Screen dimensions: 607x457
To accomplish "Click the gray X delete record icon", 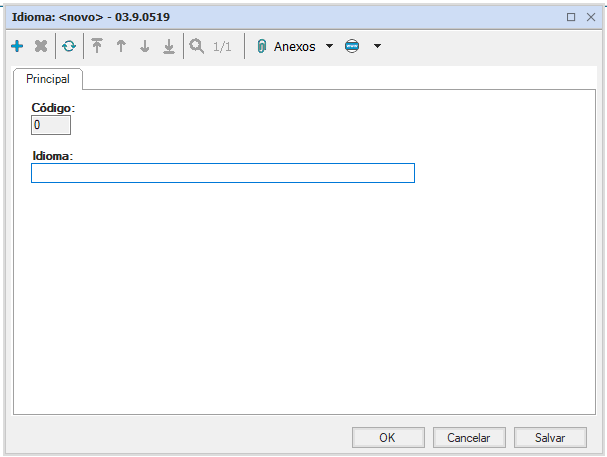I will pyautogui.click(x=41, y=46).
